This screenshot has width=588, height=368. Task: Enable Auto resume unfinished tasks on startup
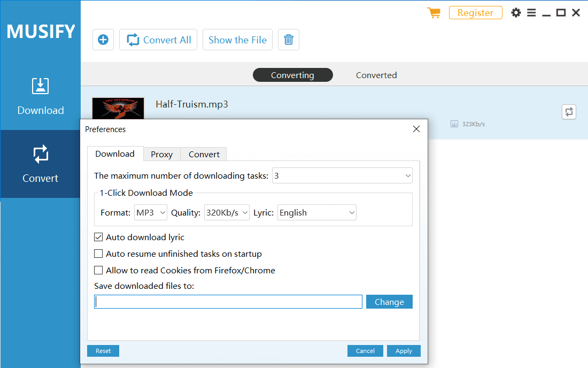click(98, 254)
